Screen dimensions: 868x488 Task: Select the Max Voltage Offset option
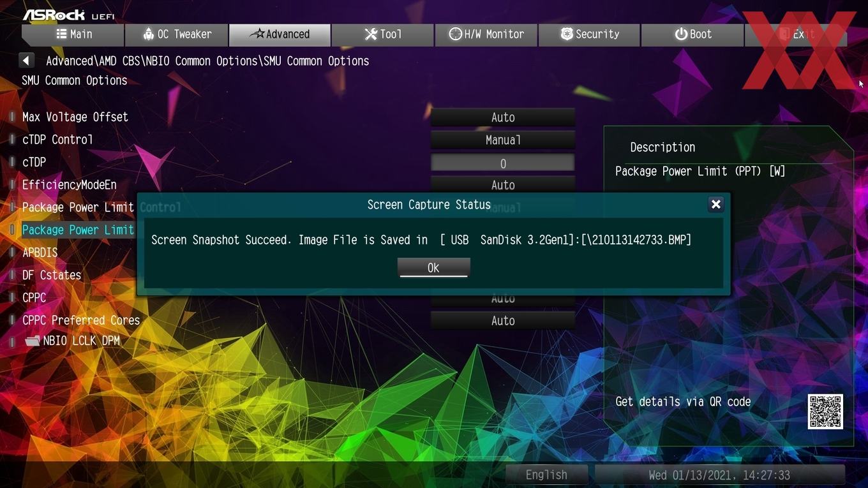(x=75, y=117)
